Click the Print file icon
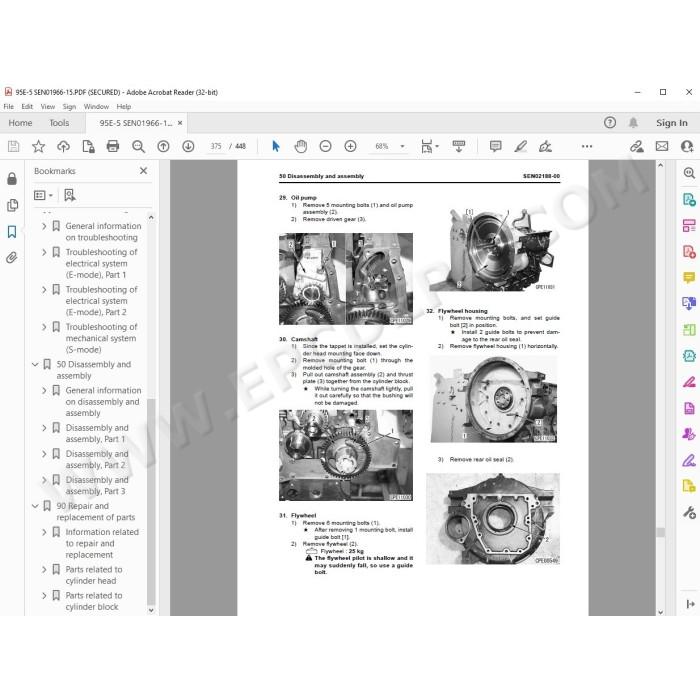The image size is (700, 700). (x=112, y=146)
